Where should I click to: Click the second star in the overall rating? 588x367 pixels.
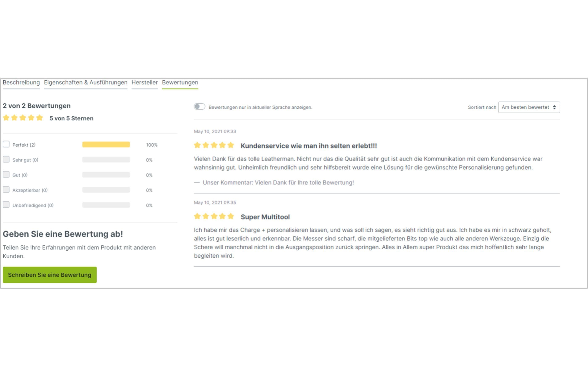point(14,117)
